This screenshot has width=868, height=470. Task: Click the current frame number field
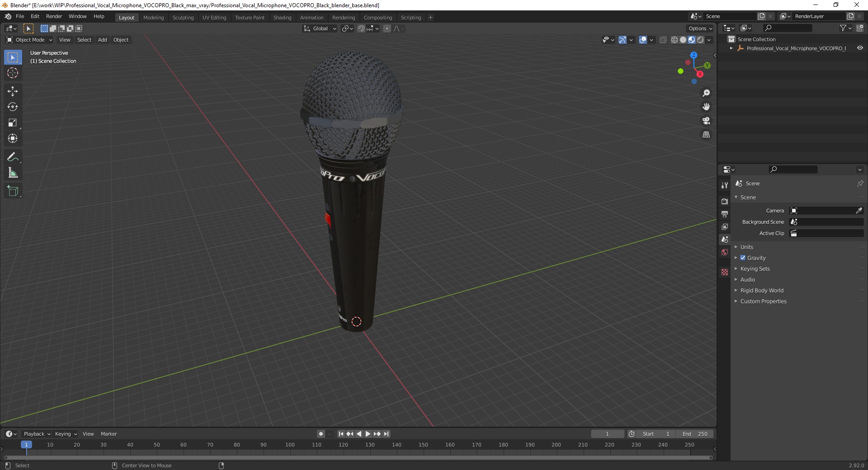point(607,434)
